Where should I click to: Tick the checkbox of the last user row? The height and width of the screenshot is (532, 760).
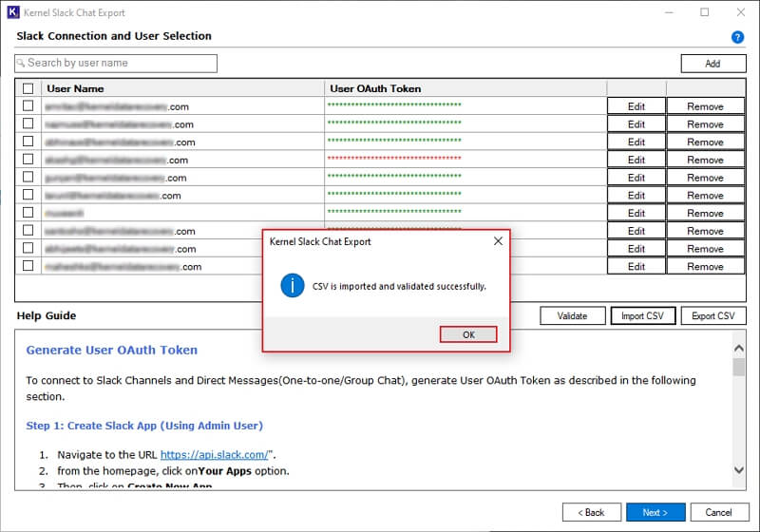coord(28,265)
